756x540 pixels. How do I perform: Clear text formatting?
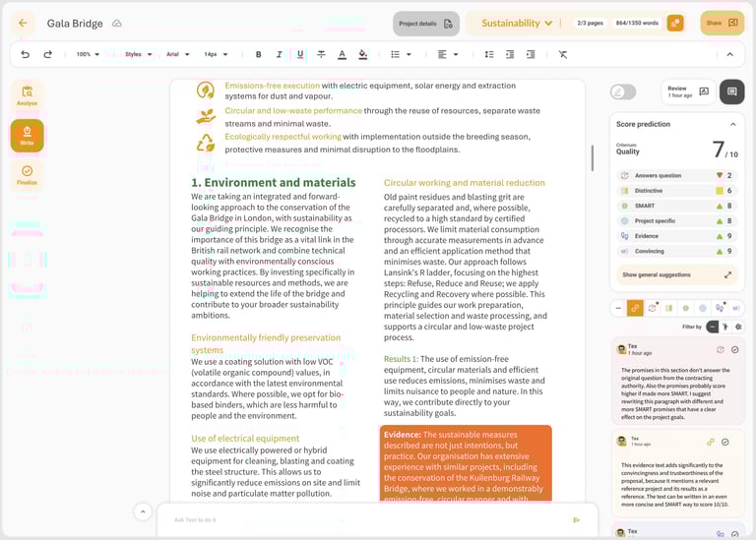pos(562,54)
